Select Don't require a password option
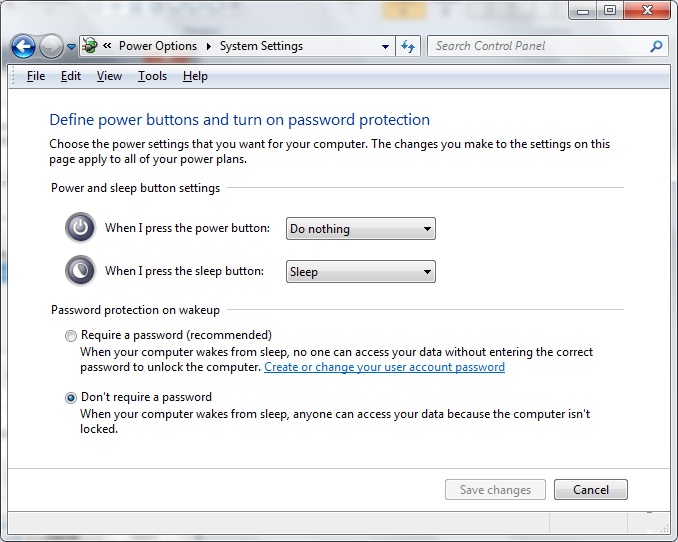This screenshot has width=678, height=542. click(70, 398)
